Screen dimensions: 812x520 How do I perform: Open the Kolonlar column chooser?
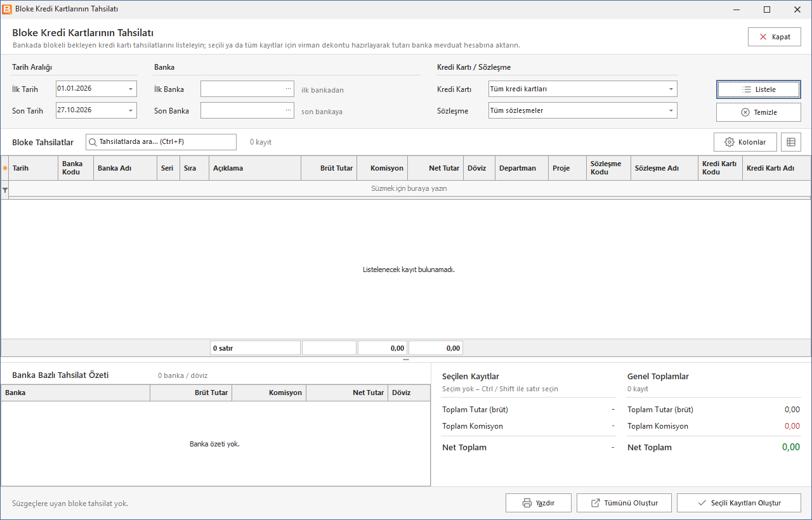tap(745, 142)
